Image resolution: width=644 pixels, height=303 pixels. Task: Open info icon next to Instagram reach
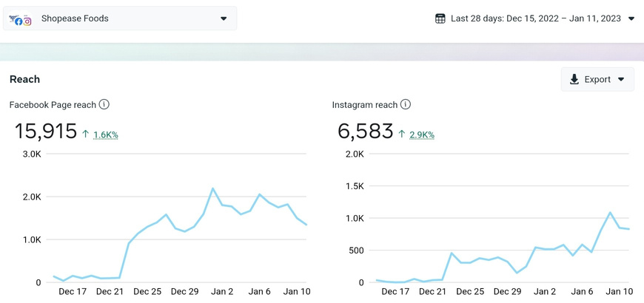coord(406,105)
